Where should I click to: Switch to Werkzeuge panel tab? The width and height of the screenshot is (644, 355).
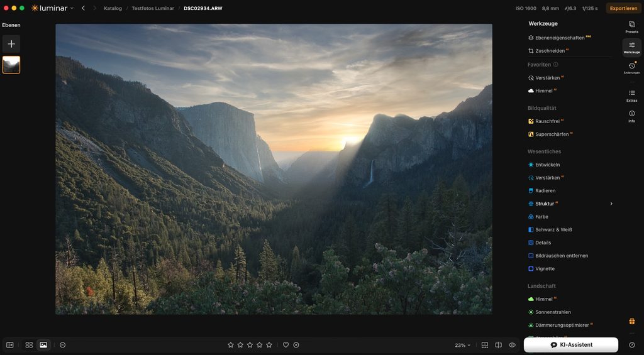point(631,48)
